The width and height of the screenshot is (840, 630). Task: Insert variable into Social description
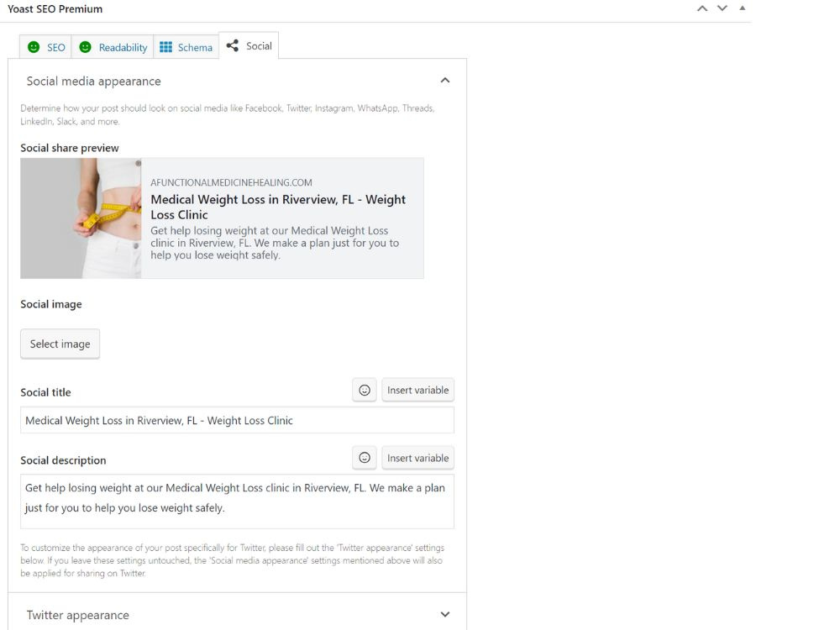417,458
